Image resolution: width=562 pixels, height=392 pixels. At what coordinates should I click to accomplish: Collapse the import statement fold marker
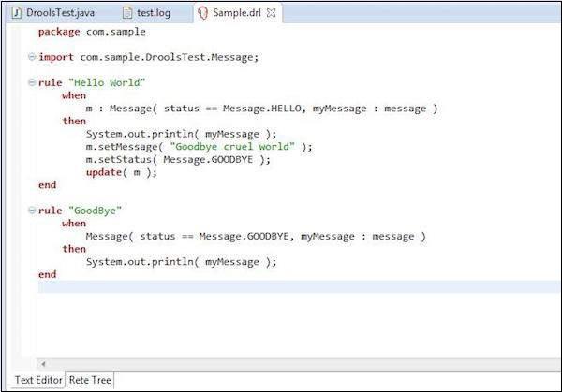click(32, 57)
